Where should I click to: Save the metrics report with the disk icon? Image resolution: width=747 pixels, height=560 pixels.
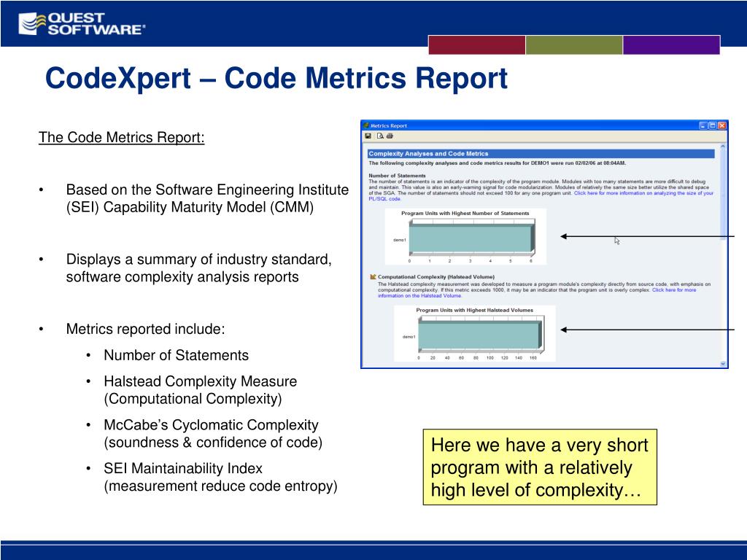368,136
